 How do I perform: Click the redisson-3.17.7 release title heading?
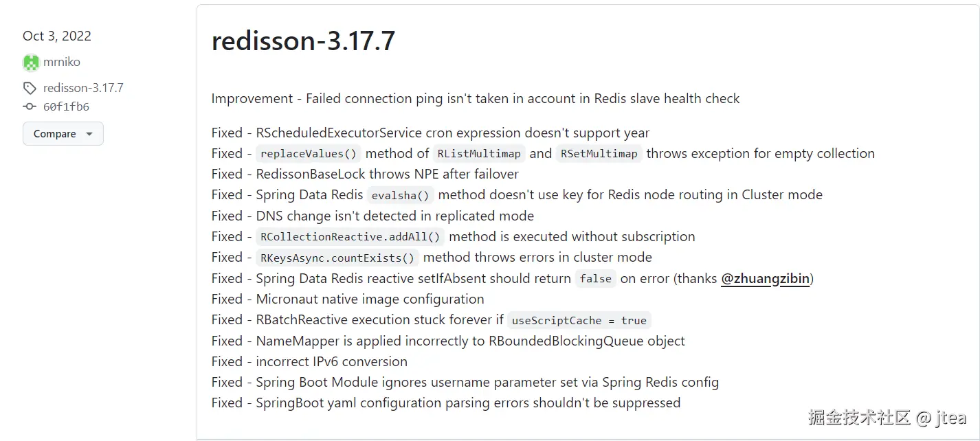303,41
